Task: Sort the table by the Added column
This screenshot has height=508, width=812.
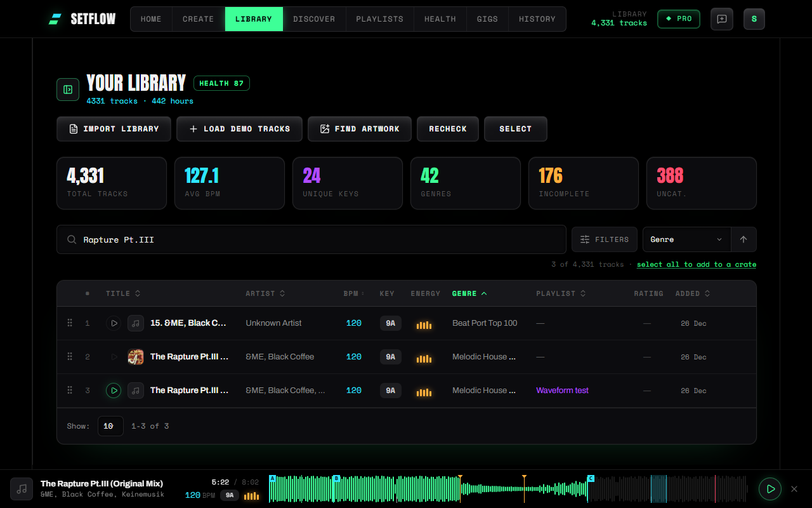Action: [x=693, y=293]
